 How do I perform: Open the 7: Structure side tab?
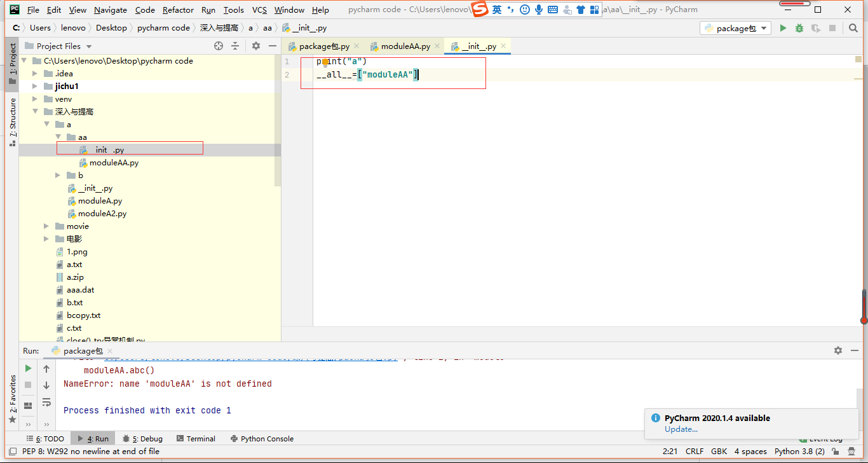[x=12, y=122]
